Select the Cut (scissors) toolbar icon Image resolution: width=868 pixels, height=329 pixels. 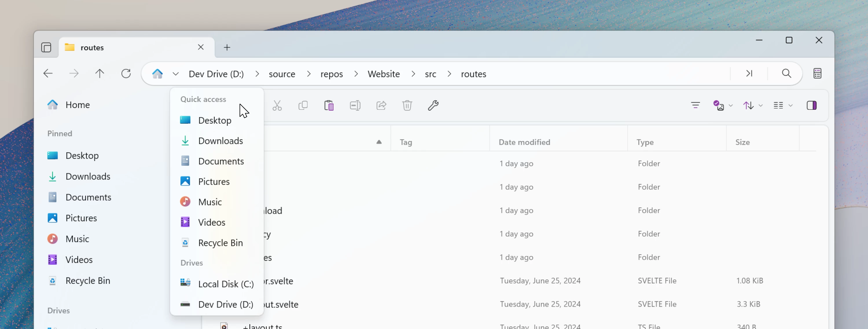(x=277, y=106)
